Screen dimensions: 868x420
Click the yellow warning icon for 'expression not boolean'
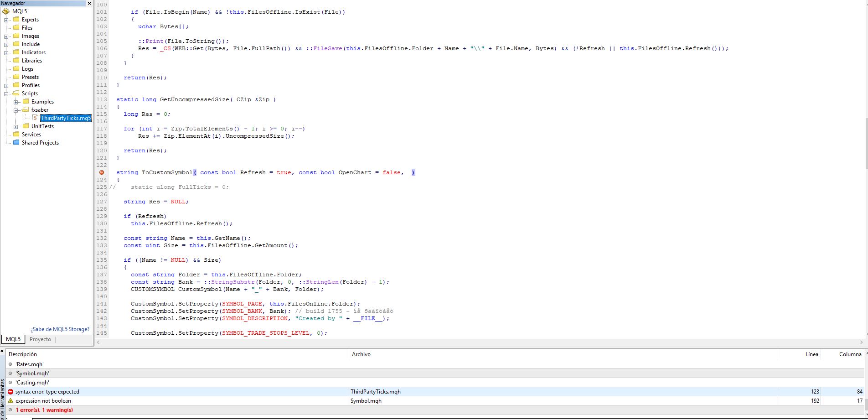pos(10,401)
